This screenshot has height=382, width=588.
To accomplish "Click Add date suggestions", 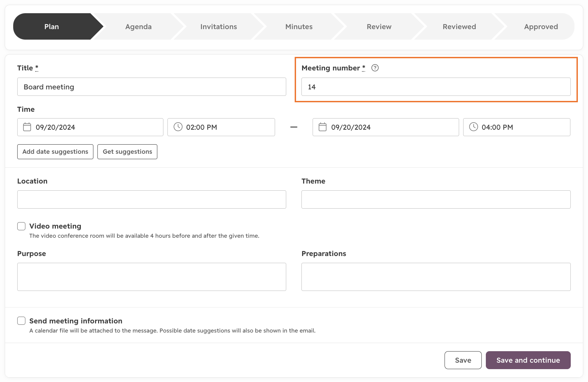I will click(55, 152).
